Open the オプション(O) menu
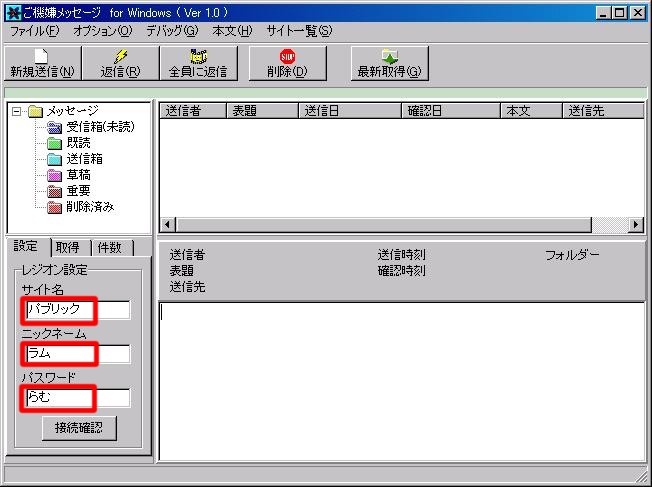Viewport: 652px width, 487px height. (x=103, y=31)
